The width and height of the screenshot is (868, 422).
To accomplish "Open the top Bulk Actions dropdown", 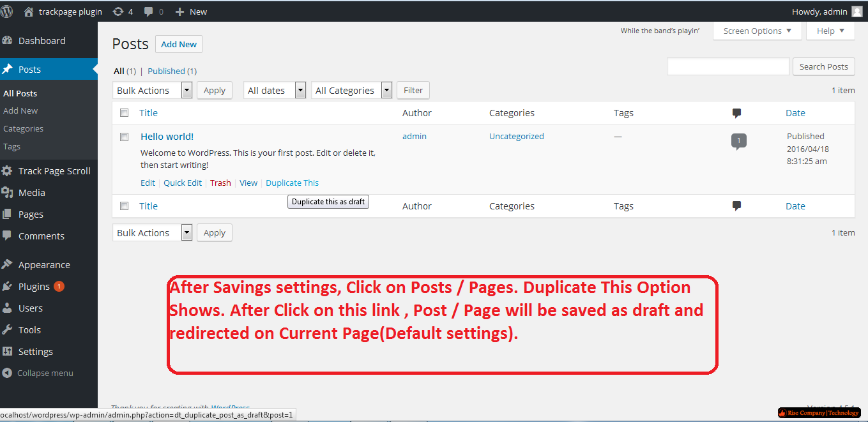I will point(153,90).
